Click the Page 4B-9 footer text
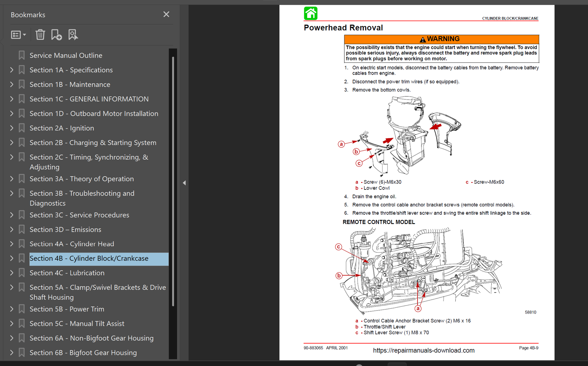The image size is (588, 366). point(528,348)
